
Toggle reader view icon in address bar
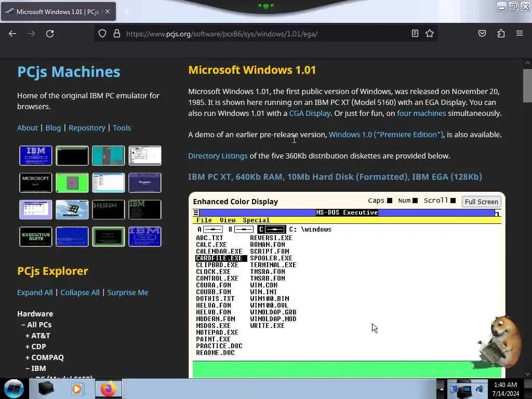[415, 33]
